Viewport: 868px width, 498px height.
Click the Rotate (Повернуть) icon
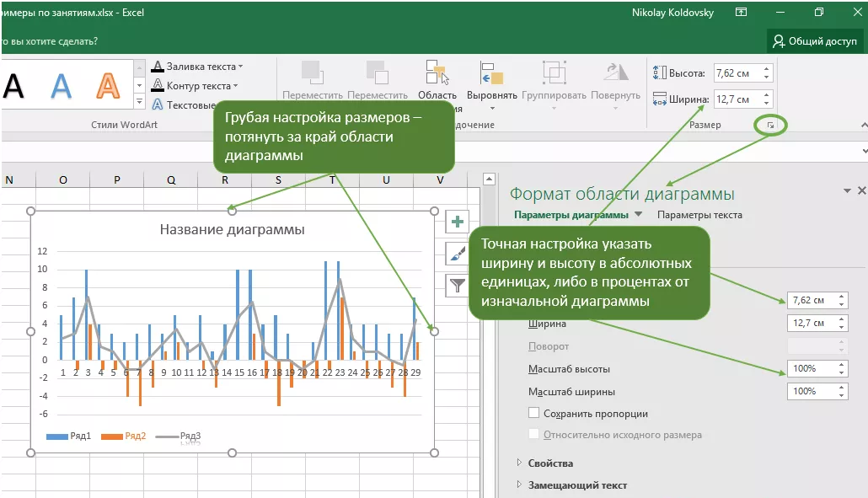(x=615, y=72)
